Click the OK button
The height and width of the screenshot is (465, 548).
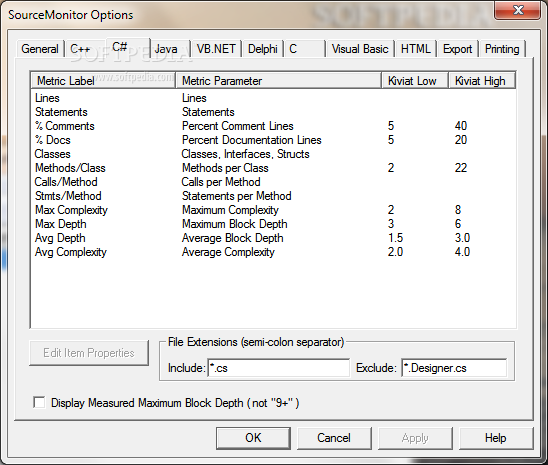tap(253, 438)
